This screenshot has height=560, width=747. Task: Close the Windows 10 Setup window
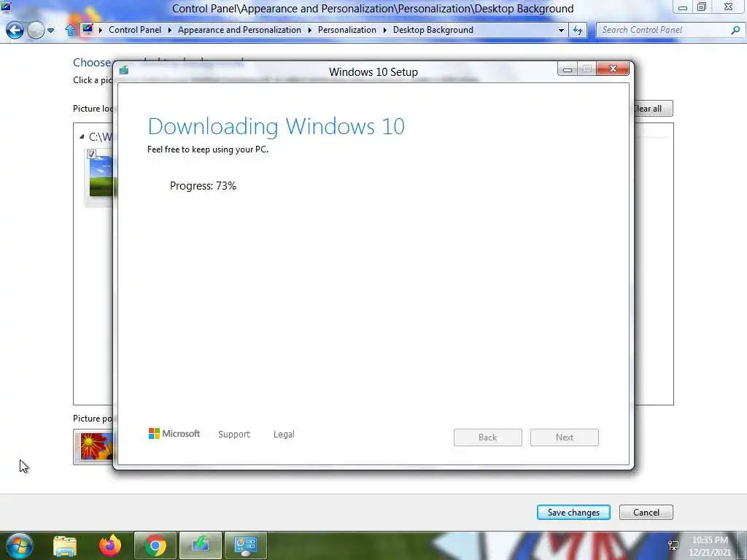613,69
